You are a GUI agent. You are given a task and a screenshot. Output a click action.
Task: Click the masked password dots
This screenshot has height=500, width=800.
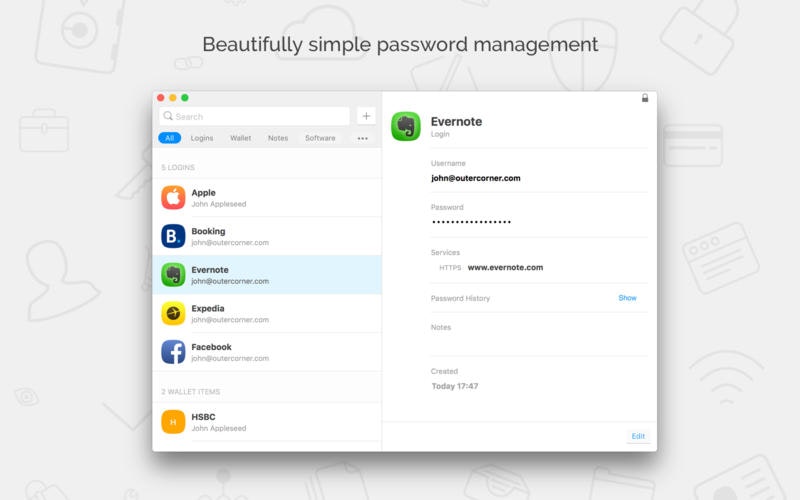(471, 222)
